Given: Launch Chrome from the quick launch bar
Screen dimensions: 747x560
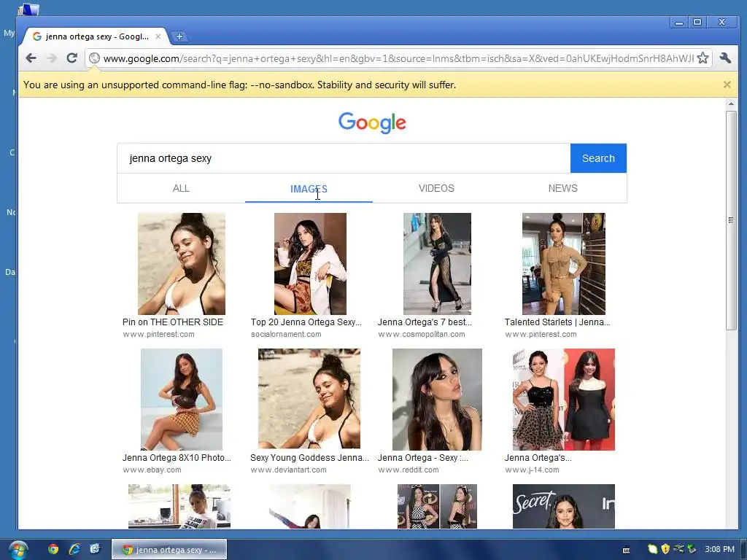Looking at the screenshot, I should click(53, 549).
